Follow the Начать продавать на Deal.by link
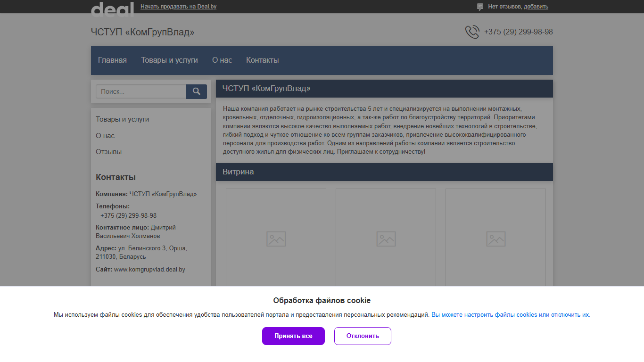This screenshot has height=362, width=644. tap(179, 7)
